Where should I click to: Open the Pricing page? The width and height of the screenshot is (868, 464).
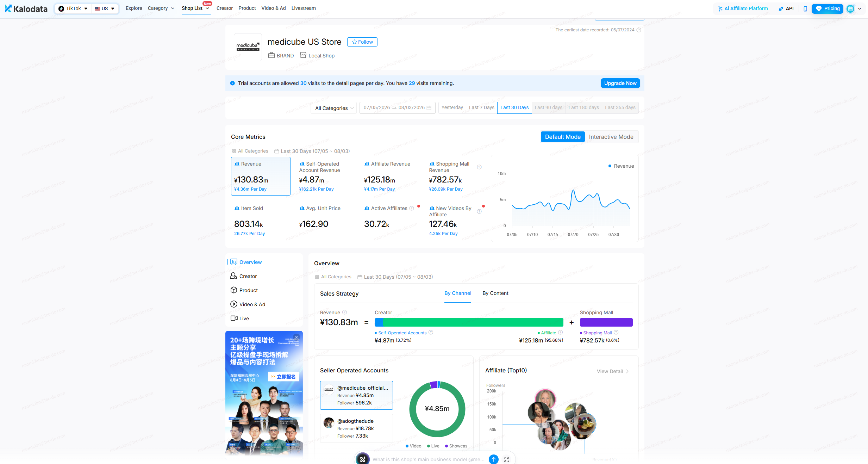coord(828,8)
